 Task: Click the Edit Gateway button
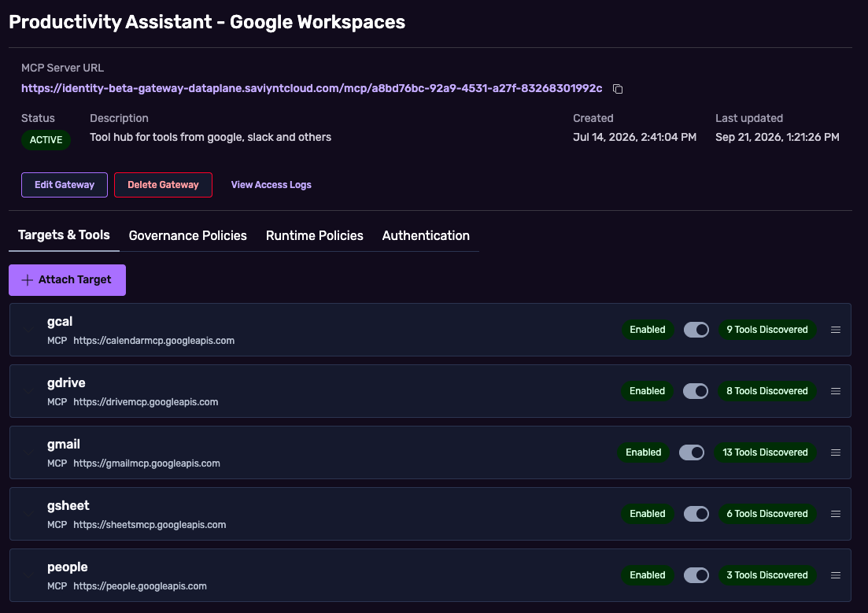pyautogui.click(x=65, y=185)
